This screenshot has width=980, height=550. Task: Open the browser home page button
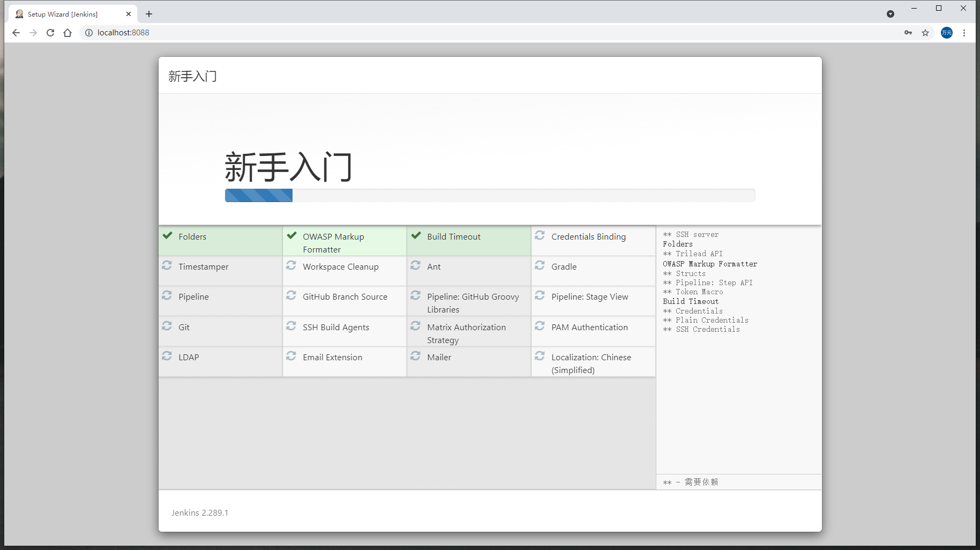(68, 33)
